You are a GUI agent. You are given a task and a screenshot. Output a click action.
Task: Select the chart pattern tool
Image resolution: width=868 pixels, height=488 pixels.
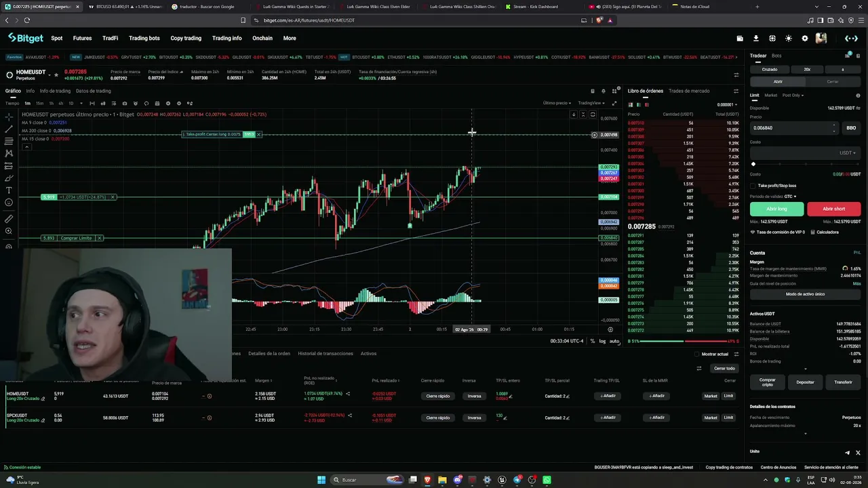point(9,153)
